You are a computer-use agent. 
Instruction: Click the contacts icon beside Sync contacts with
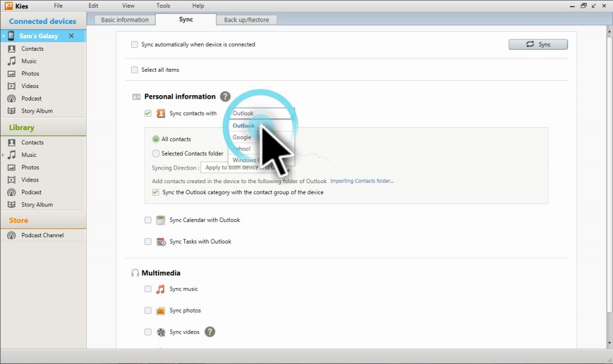tap(160, 113)
